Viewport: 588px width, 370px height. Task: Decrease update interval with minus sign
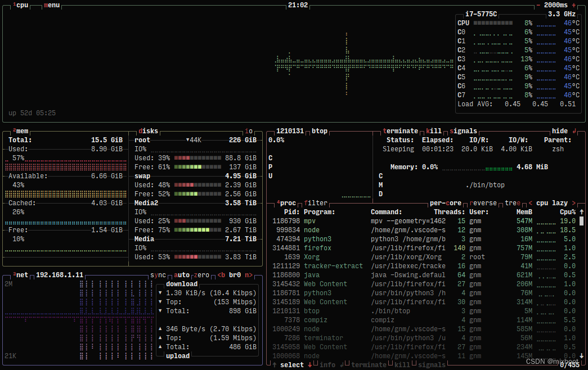click(x=538, y=5)
